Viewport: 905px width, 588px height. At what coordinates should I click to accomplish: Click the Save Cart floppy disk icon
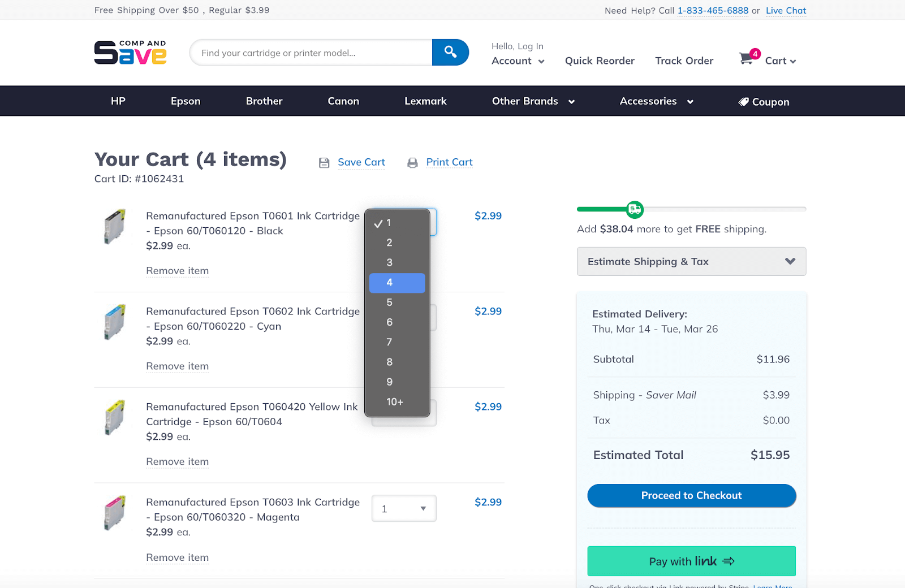324,163
